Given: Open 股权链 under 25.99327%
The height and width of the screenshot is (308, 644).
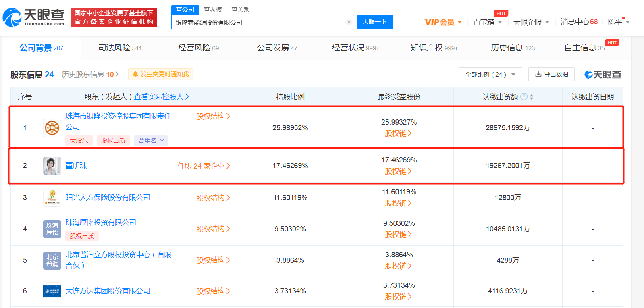Looking at the screenshot, I should point(398,133).
